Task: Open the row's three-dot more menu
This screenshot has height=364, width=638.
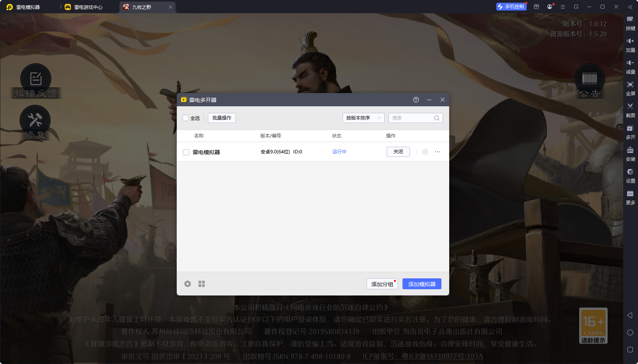Action: click(438, 152)
